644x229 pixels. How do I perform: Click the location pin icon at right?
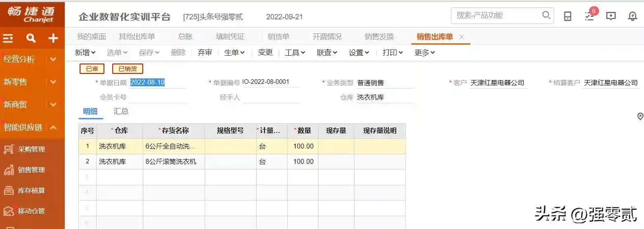point(640,116)
